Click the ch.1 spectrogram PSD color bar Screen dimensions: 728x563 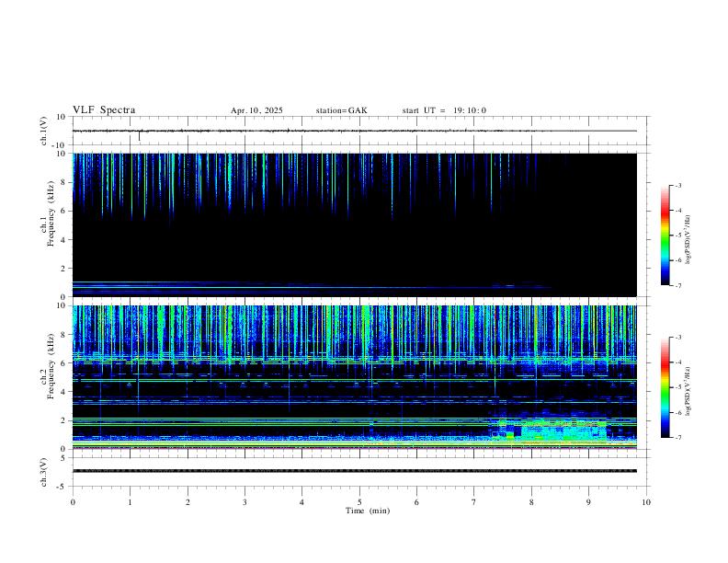(x=665, y=236)
